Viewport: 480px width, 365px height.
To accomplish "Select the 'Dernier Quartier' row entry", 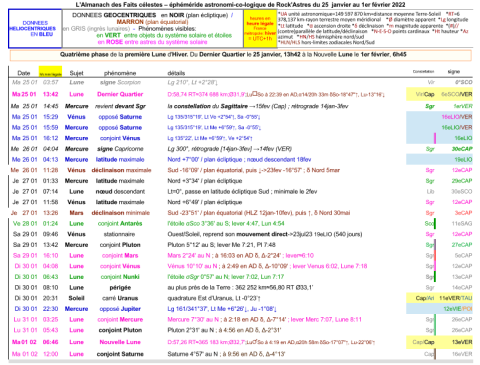I will (120, 94).
